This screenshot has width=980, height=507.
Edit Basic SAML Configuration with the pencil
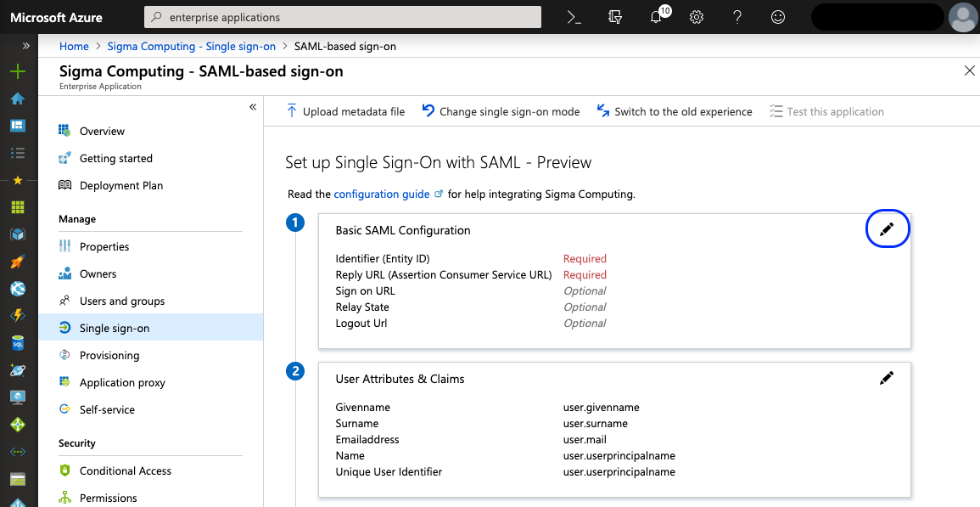[x=887, y=229]
